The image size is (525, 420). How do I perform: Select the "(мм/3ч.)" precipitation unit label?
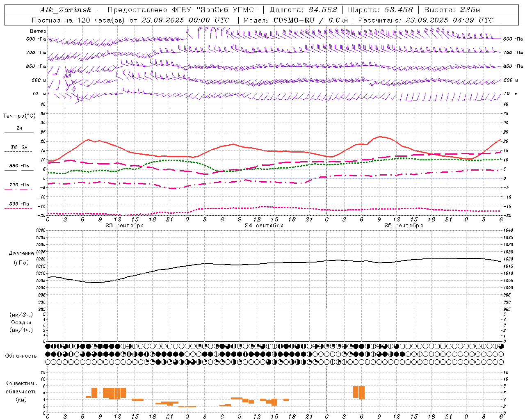pyautogui.click(x=21, y=315)
